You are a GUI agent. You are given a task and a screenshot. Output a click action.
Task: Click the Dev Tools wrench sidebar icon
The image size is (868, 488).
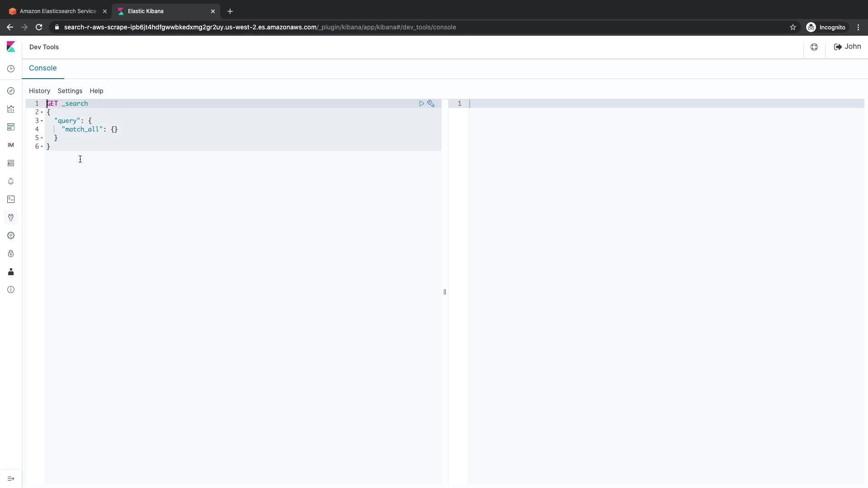[11, 217]
